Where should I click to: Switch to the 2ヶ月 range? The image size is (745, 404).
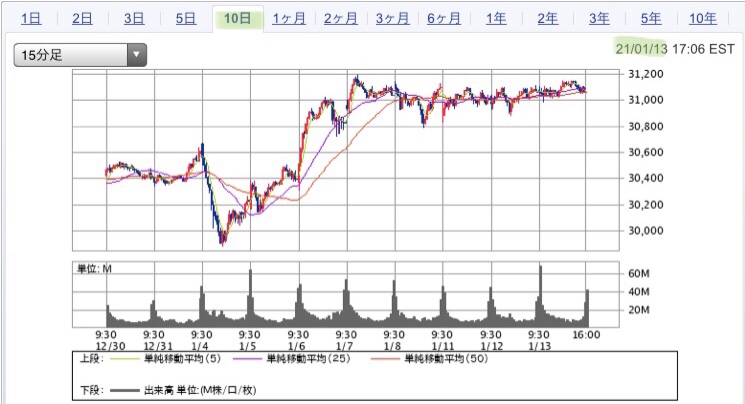tap(341, 19)
